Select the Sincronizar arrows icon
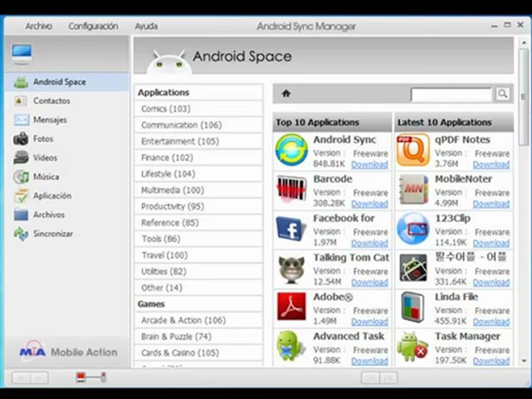532x399 pixels. coord(21,234)
